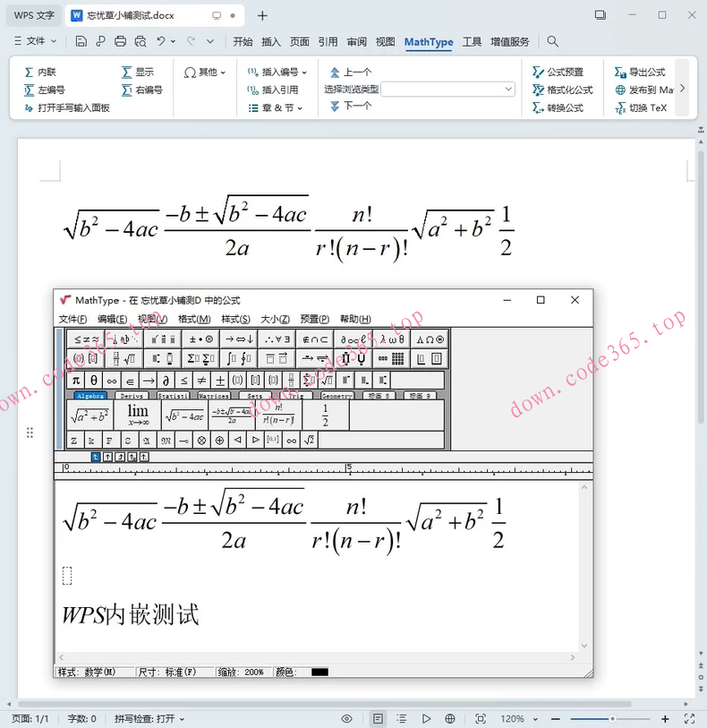Open the matrix templates palette
Image resolution: width=707 pixels, height=728 pixels.
pyautogui.click(x=392, y=358)
